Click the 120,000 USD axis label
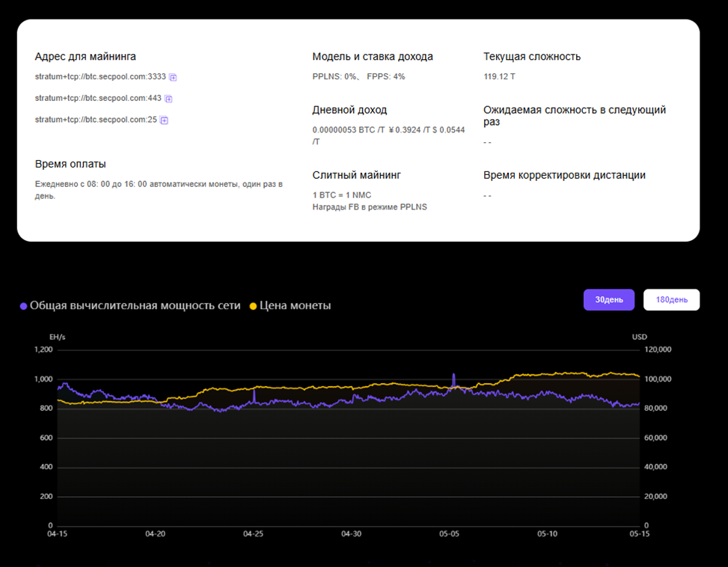This screenshot has width=728, height=567. (658, 350)
